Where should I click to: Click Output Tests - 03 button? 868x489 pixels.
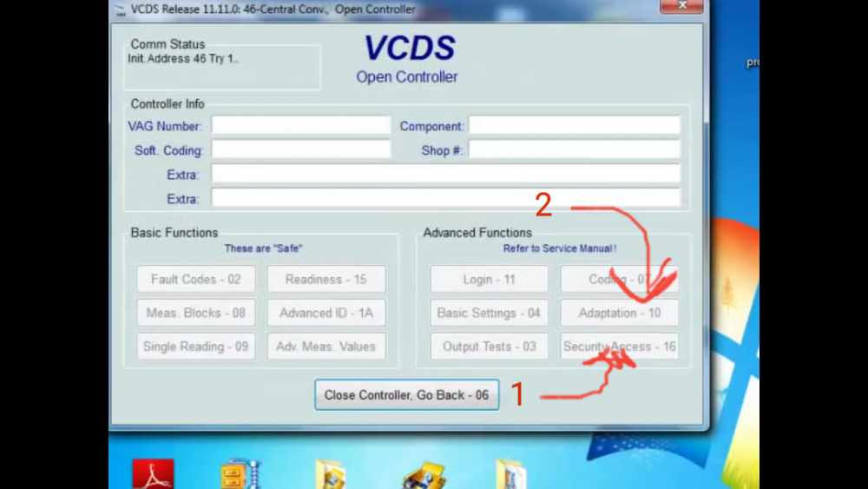pyautogui.click(x=490, y=346)
